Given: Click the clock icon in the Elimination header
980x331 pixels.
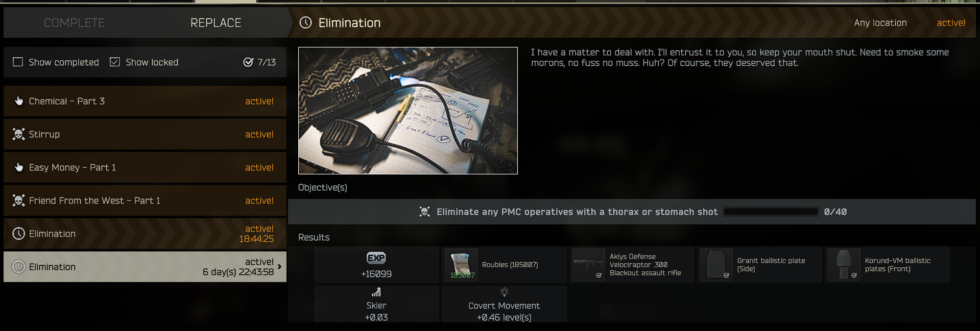Looking at the screenshot, I should click(x=305, y=22).
